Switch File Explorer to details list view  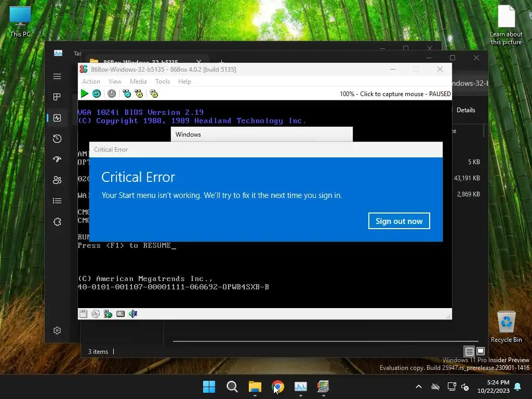tap(469, 351)
